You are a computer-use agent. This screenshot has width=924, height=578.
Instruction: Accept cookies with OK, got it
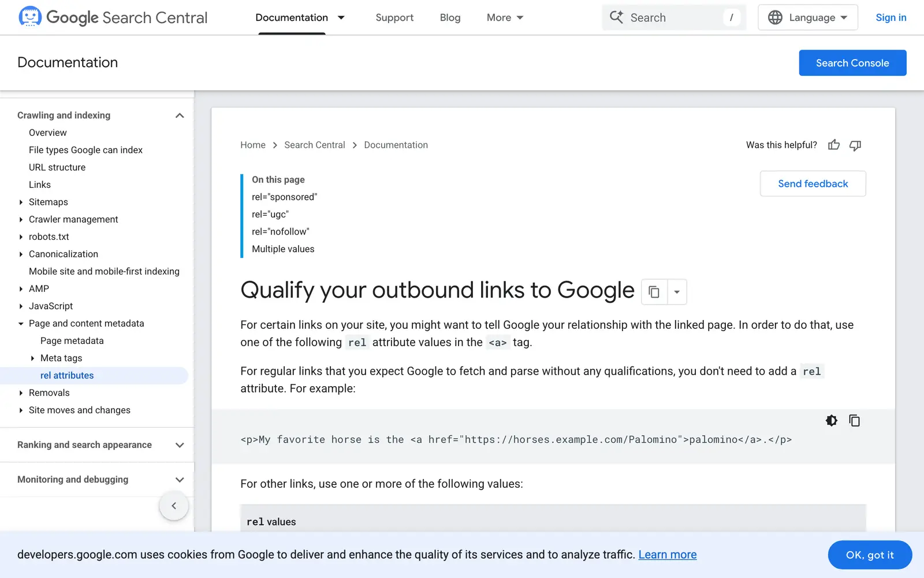tap(870, 555)
